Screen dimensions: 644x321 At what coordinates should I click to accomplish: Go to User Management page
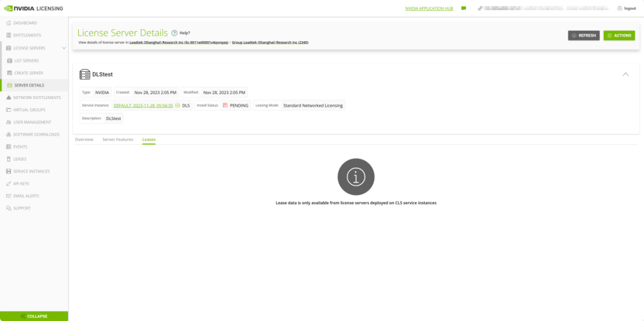click(32, 122)
